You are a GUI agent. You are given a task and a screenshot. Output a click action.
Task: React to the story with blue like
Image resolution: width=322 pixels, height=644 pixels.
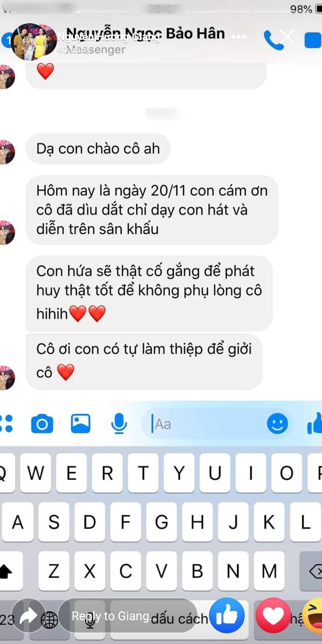[x=227, y=616]
